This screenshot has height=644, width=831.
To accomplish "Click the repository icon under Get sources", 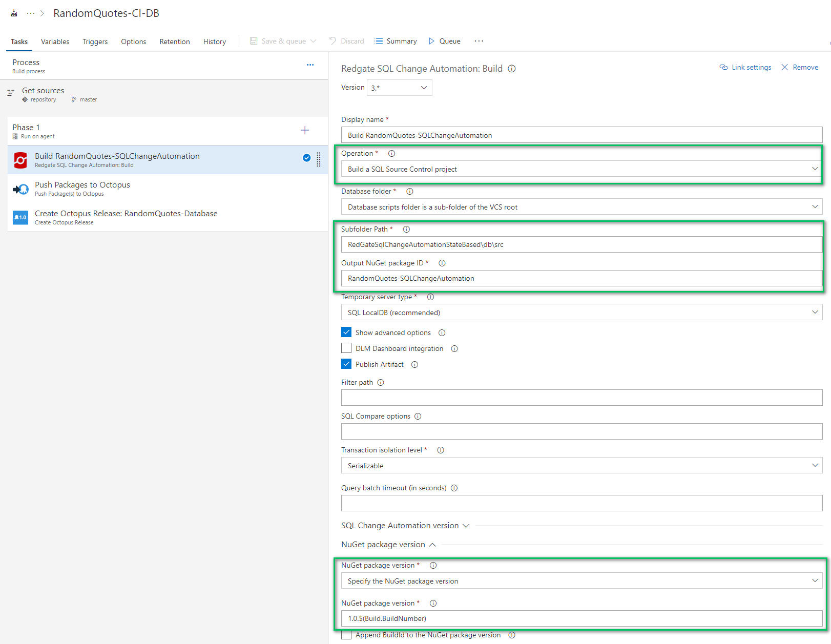I will pos(25,99).
